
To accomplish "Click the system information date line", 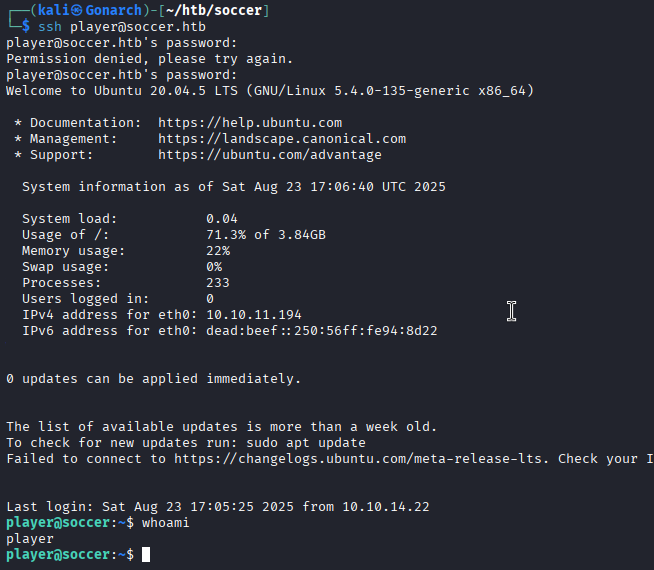I will (234, 187).
